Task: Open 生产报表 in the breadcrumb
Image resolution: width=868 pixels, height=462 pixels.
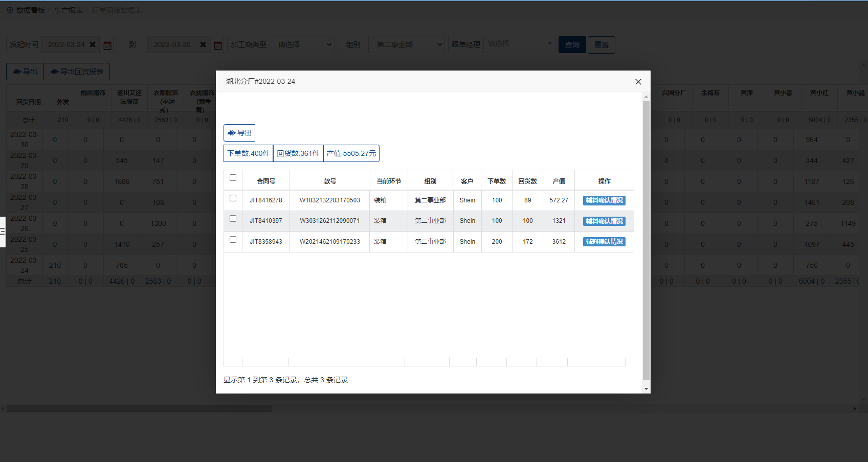Action: coord(68,10)
